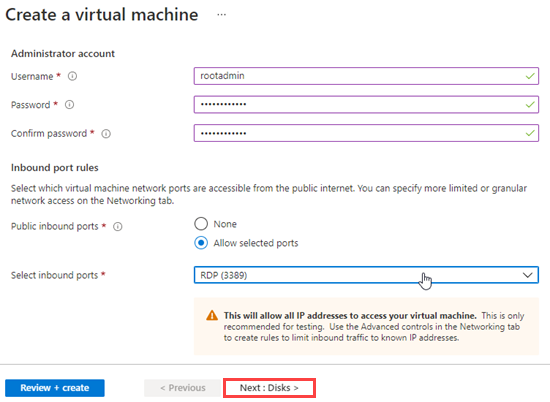Screen dimensions: 550x402
Task: Expand the RDP (3389) dropdown chevron
Action: tap(528, 275)
